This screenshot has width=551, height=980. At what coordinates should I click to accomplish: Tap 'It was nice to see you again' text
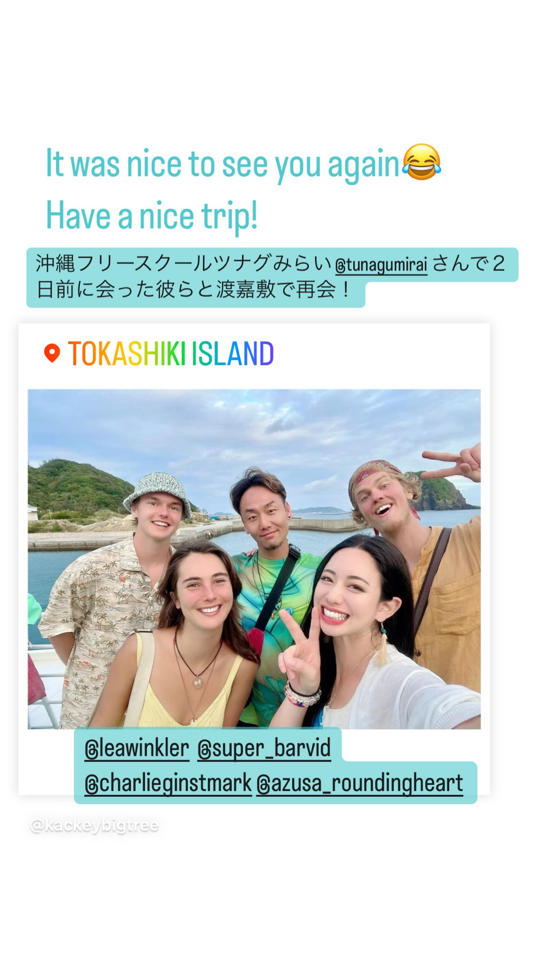[x=223, y=164]
